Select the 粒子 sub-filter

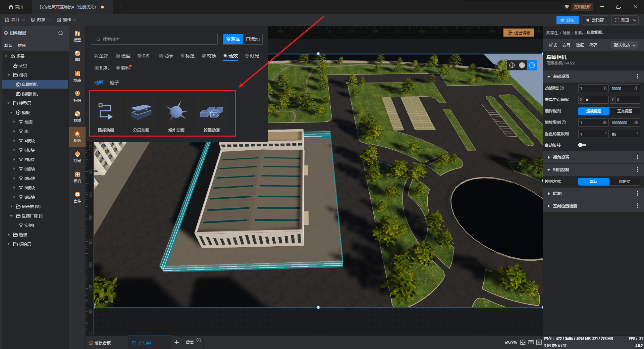pos(114,83)
